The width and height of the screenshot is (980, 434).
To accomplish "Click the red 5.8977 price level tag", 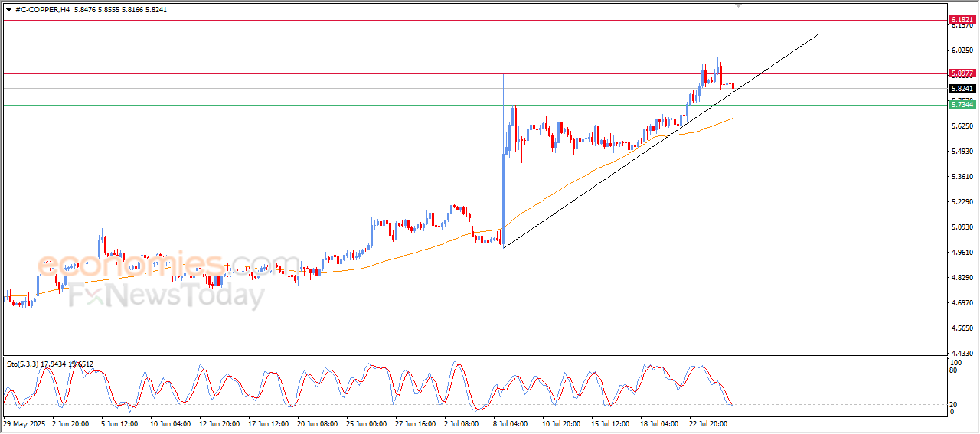I will (x=961, y=73).
